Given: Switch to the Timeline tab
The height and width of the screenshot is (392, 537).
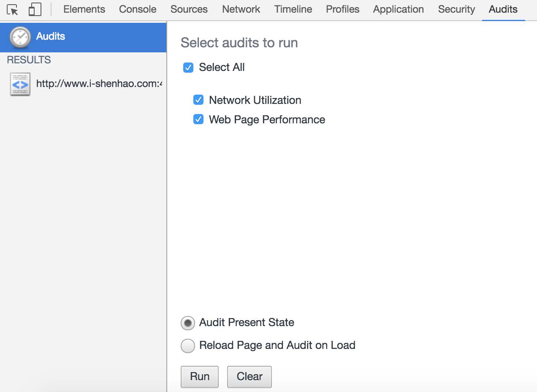Looking at the screenshot, I should [x=293, y=9].
